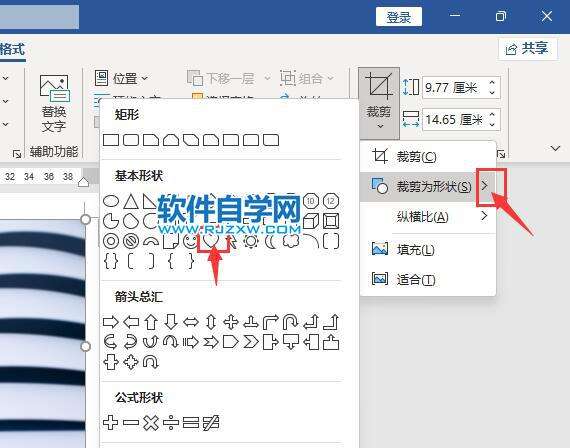
Task: Click the Alt Text icon
Action: tap(54, 104)
